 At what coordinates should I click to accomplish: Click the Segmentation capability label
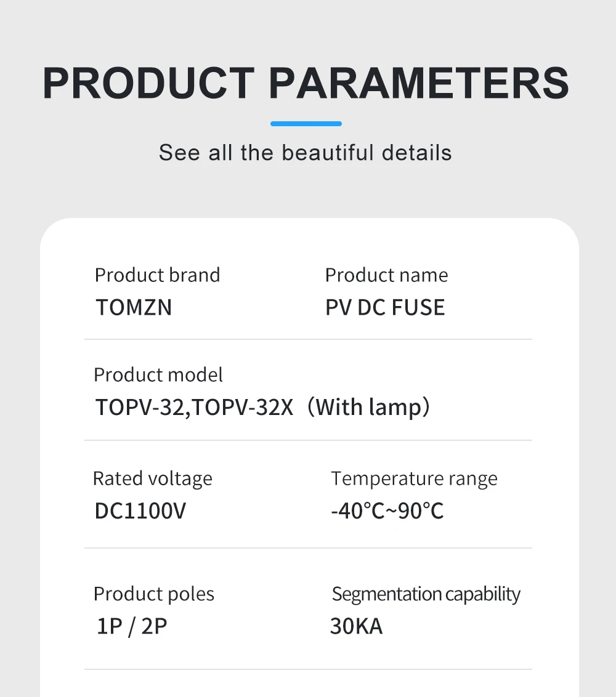click(x=426, y=594)
